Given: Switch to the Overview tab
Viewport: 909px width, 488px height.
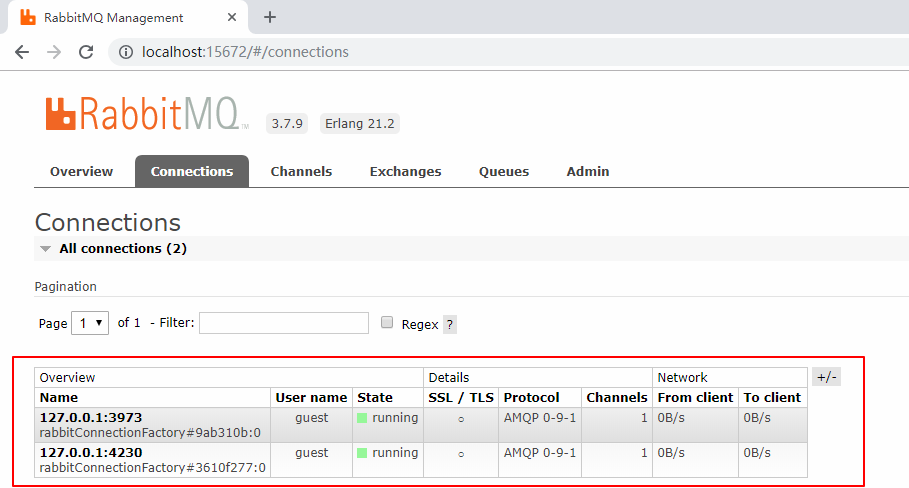Looking at the screenshot, I should (x=81, y=171).
